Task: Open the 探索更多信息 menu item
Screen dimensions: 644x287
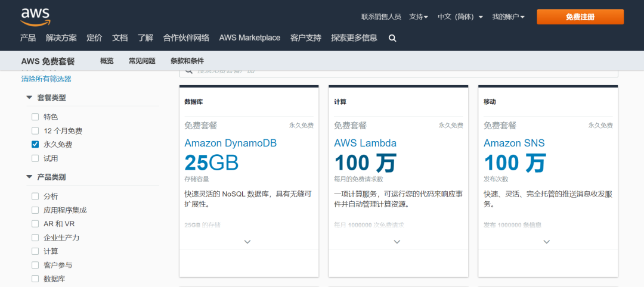Action: 354,38
